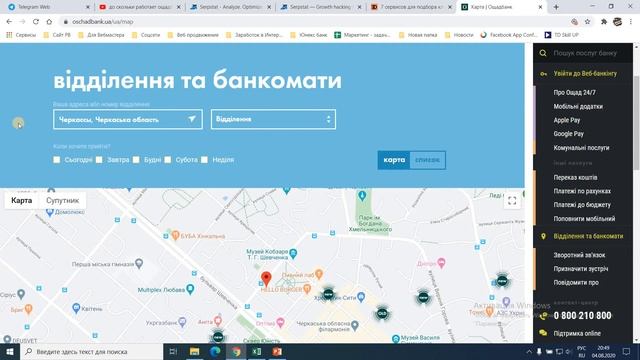Check the Завтра checkbox
Screen dimensions: 640x360
(x=99, y=160)
